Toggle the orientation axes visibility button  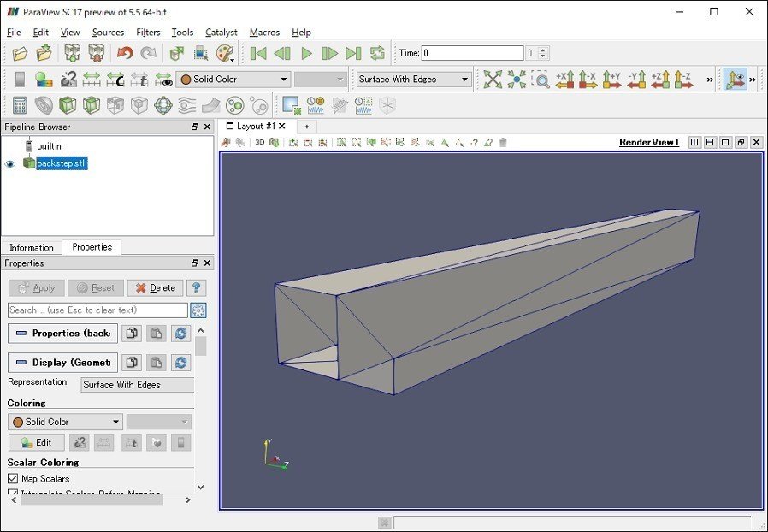(x=735, y=80)
